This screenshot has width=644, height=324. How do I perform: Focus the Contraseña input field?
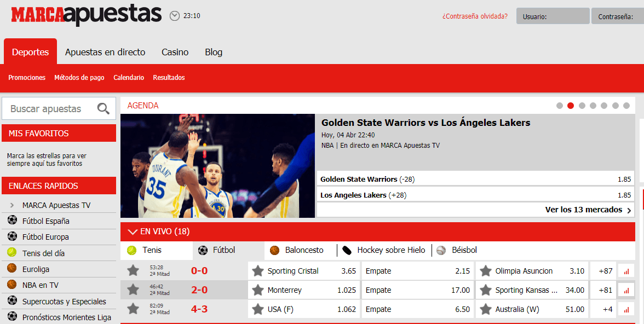(618, 16)
